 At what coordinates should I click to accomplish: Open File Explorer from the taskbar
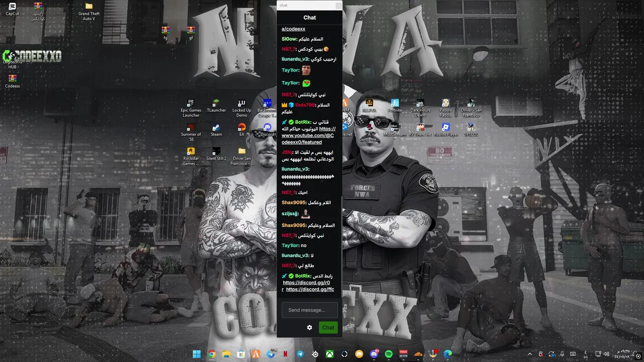click(226, 354)
